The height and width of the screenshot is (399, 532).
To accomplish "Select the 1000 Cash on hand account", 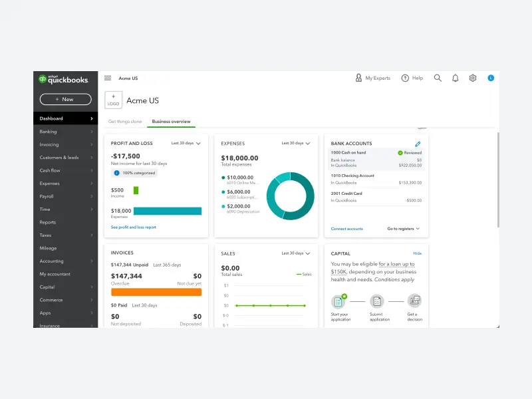I will (376, 159).
